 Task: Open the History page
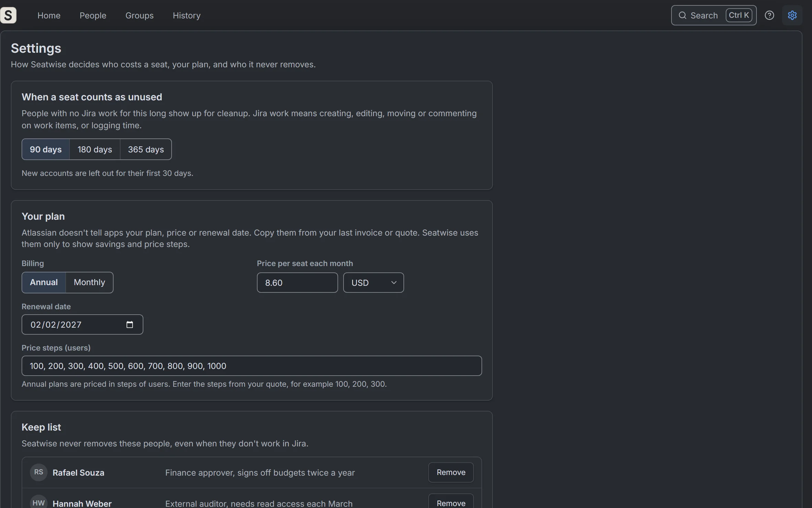[x=186, y=15]
